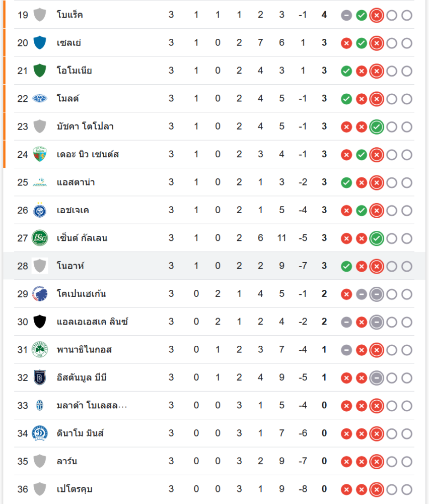Click the first green win icon in แอสตาน่า row
This screenshot has width=429, height=504.
[346, 182]
